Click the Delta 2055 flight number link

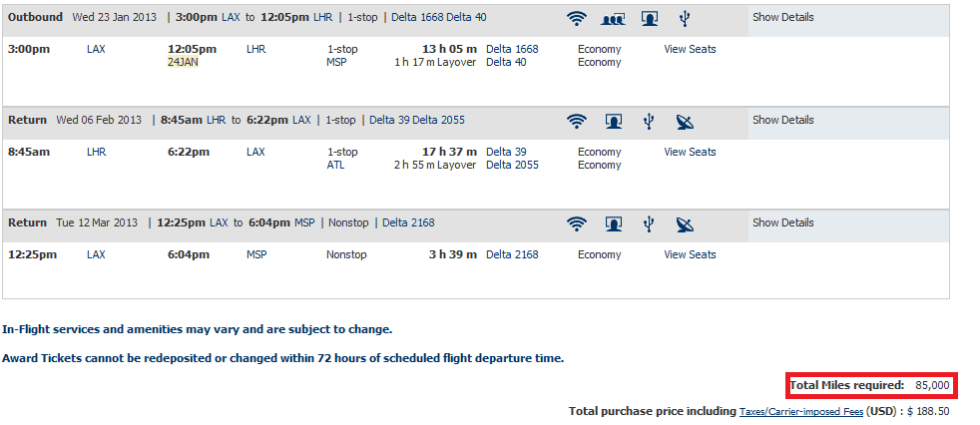click(x=512, y=165)
